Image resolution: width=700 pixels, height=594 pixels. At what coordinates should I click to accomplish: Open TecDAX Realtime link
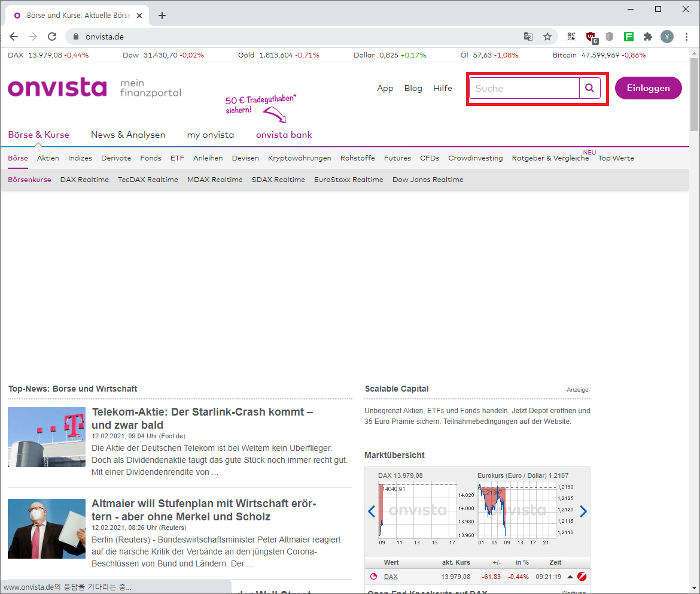[148, 179]
